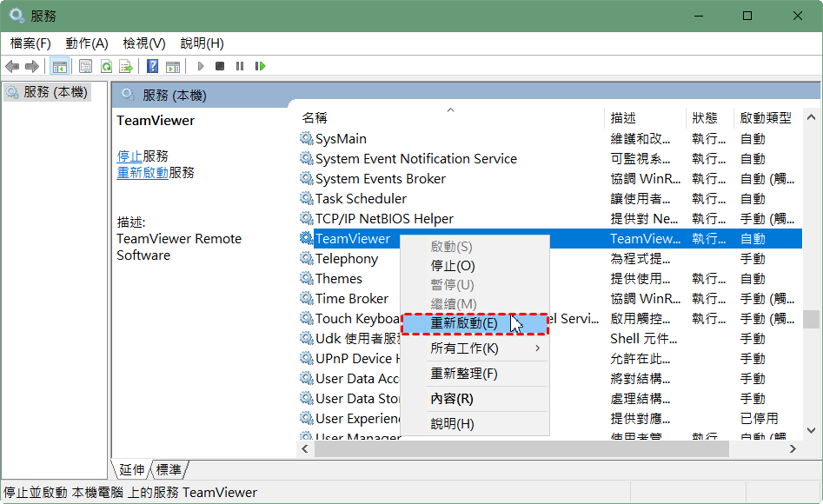
Task: Open the 檔案(F) menu
Action: pos(30,43)
